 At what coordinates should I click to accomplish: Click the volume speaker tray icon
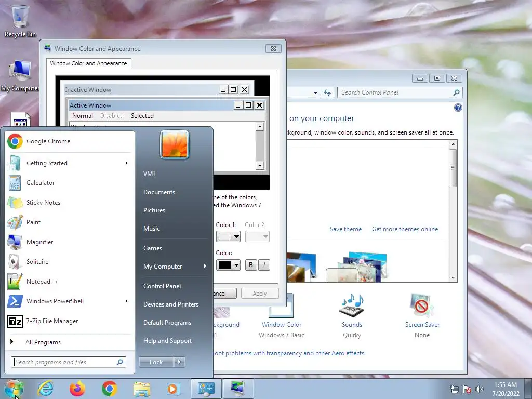[x=480, y=389]
